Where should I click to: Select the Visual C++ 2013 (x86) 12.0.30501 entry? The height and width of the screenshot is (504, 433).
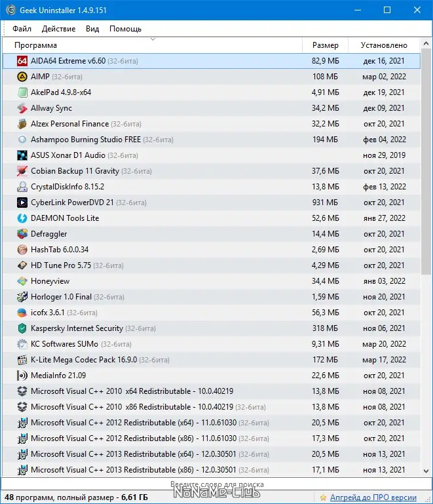134,470
